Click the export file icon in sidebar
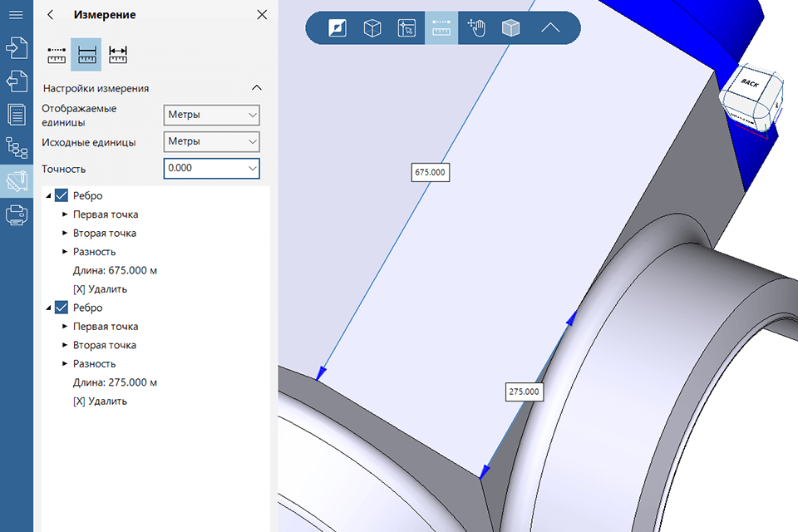Screen dimensions: 798x532 point(17,81)
